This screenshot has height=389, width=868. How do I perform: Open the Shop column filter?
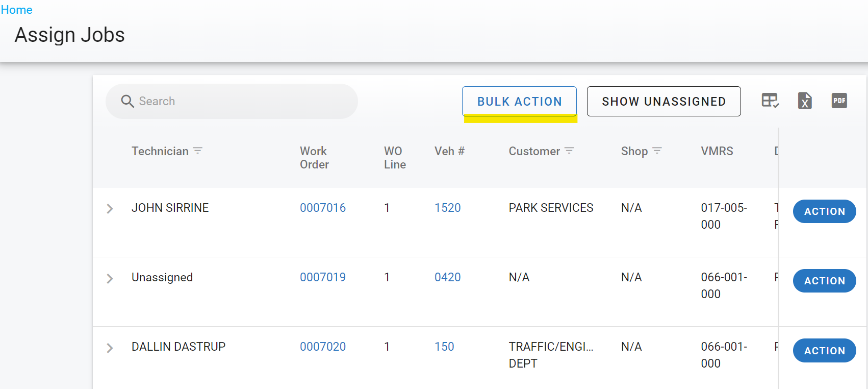(x=657, y=151)
